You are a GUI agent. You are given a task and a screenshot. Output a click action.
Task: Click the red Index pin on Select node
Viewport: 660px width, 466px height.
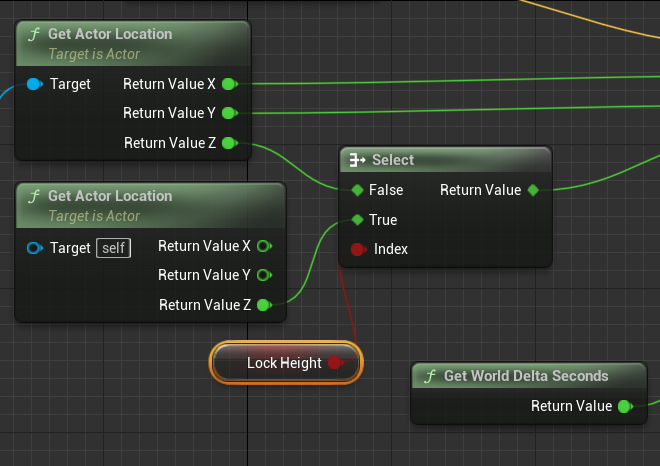pyautogui.click(x=358, y=250)
